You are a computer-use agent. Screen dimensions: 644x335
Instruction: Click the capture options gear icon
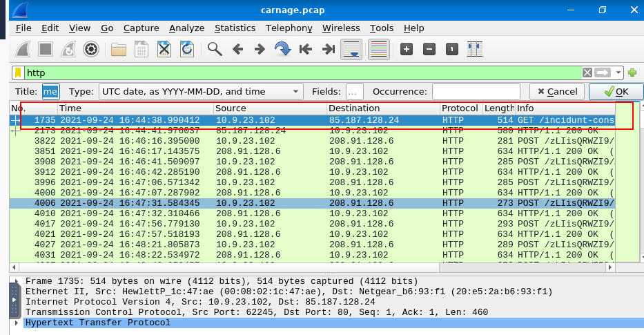(x=90, y=49)
